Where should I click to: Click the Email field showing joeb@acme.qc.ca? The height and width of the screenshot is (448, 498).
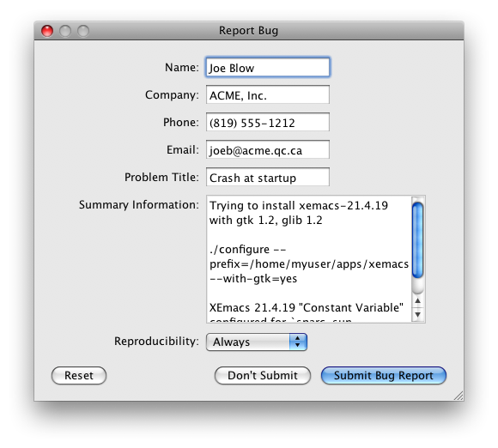pyautogui.click(x=268, y=149)
